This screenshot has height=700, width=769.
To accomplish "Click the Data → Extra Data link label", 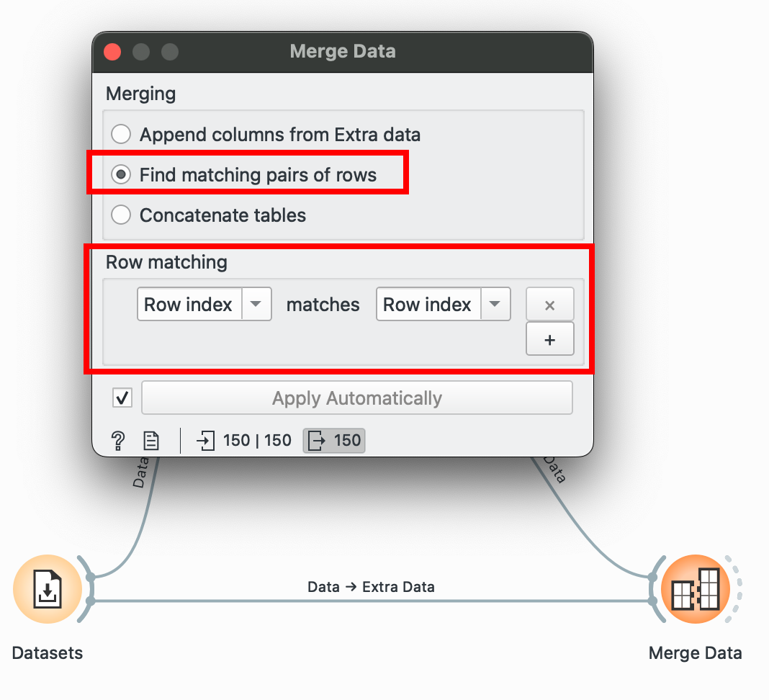I will point(371,587).
